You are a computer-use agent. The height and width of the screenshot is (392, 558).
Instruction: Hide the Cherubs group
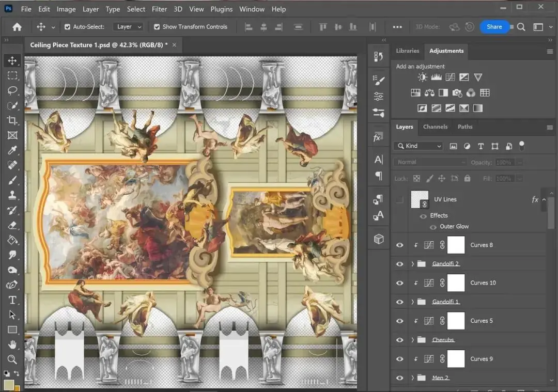pyautogui.click(x=399, y=340)
